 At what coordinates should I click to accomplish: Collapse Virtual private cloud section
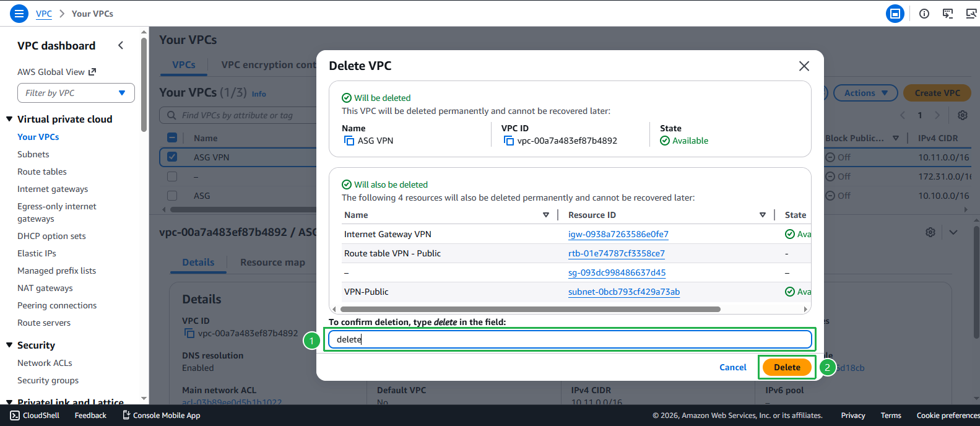(x=9, y=119)
